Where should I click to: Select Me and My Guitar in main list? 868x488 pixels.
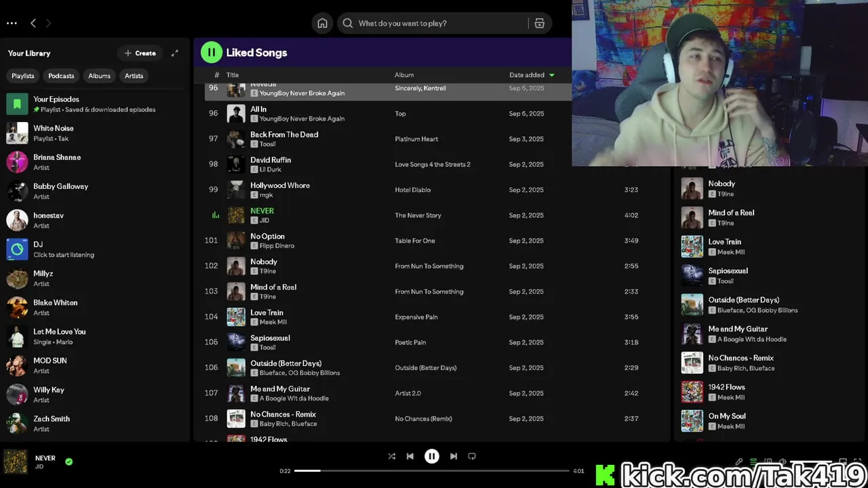280,389
